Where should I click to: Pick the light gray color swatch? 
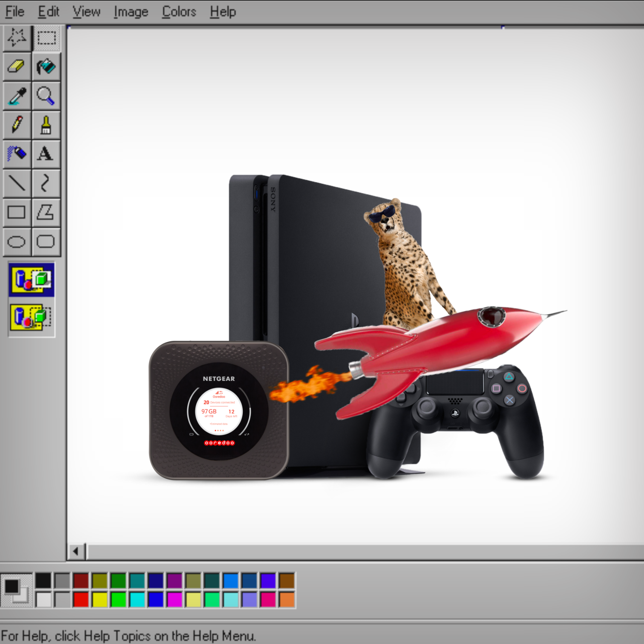coord(62,599)
